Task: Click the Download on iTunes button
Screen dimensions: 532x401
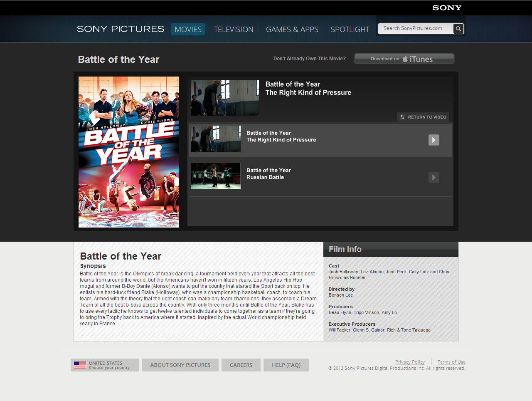Action: (404, 59)
